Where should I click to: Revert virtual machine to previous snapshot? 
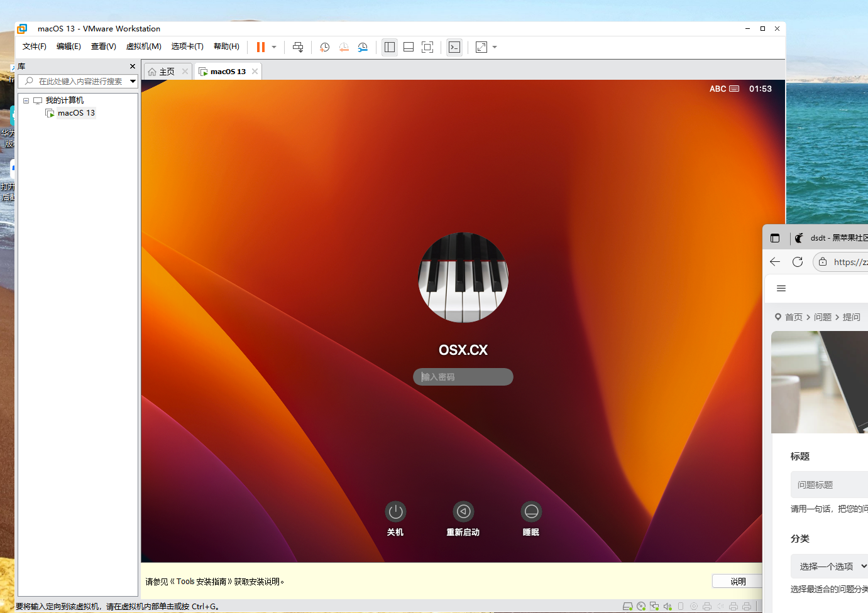click(344, 47)
